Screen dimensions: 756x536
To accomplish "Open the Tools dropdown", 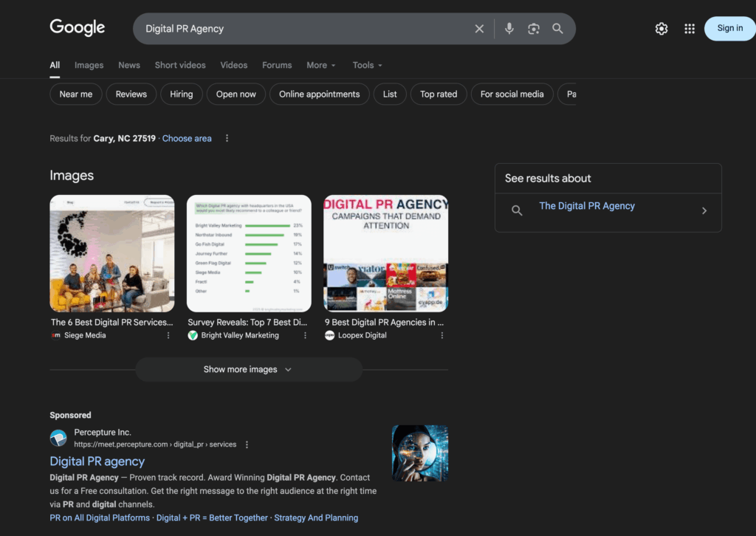I will pos(366,65).
